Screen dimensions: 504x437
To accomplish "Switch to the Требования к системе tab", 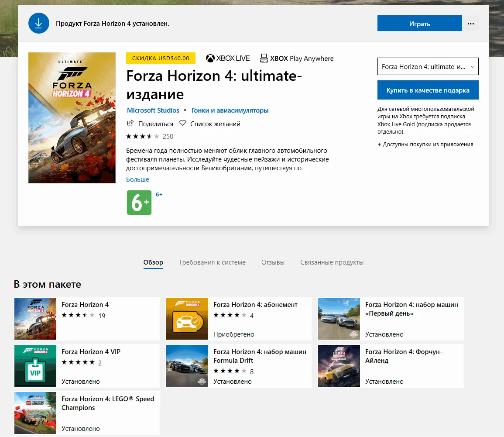I will click(x=212, y=262).
